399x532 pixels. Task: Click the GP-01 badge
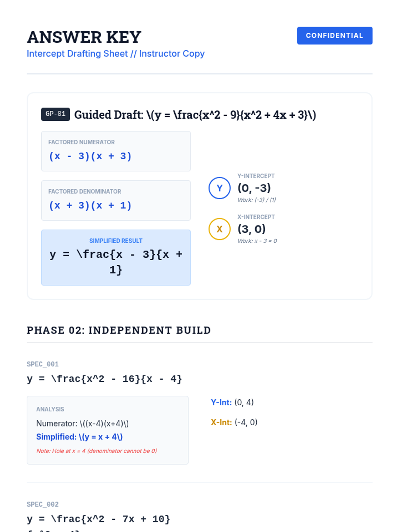pyautogui.click(x=56, y=114)
